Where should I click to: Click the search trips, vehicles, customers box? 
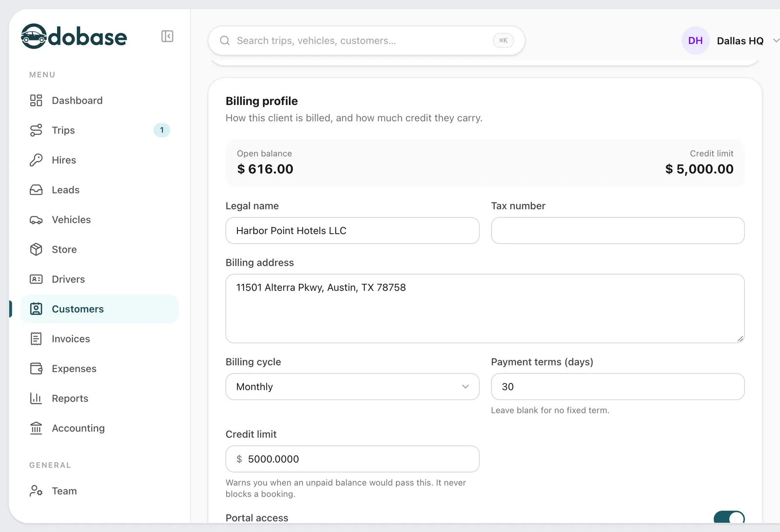click(x=367, y=40)
